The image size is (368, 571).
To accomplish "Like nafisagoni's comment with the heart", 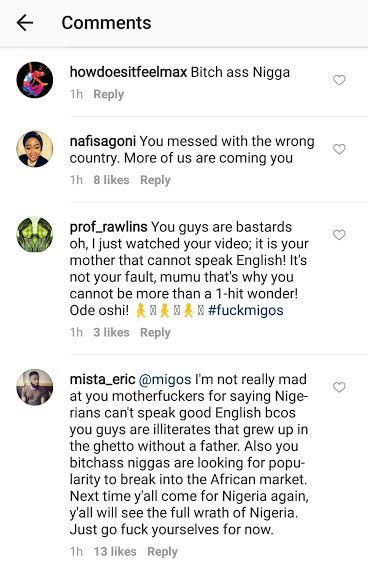I will click(339, 149).
